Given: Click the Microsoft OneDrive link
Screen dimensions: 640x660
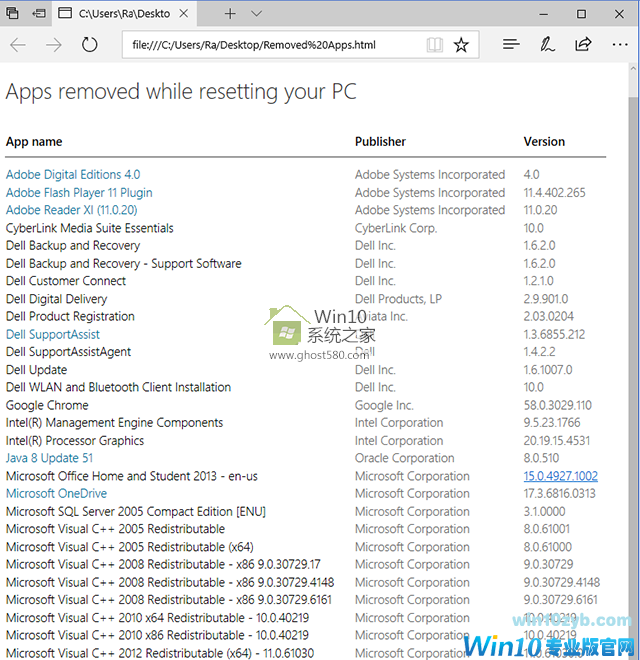Looking at the screenshot, I should (56, 494).
